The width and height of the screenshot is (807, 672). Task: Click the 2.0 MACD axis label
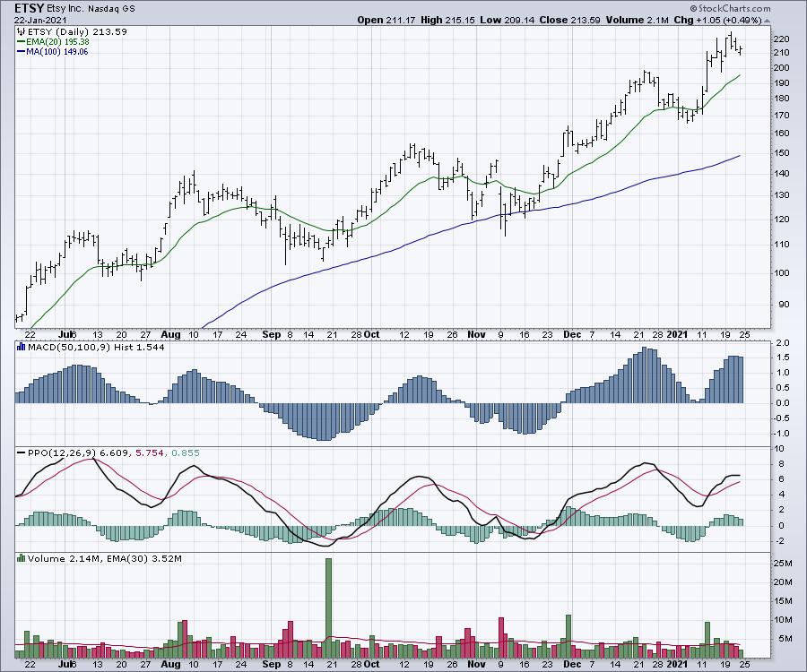783,342
